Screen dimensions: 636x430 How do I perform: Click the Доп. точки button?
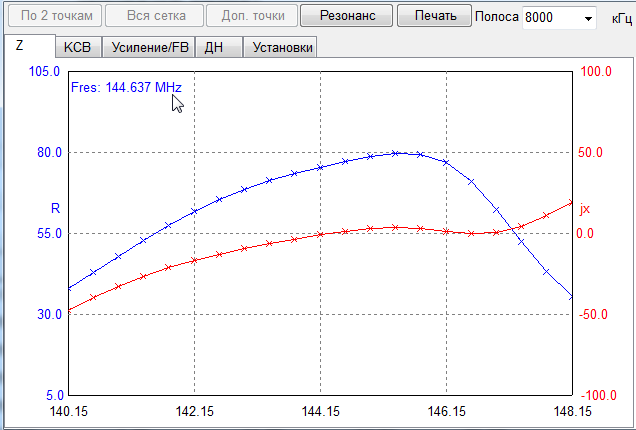[251, 16]
